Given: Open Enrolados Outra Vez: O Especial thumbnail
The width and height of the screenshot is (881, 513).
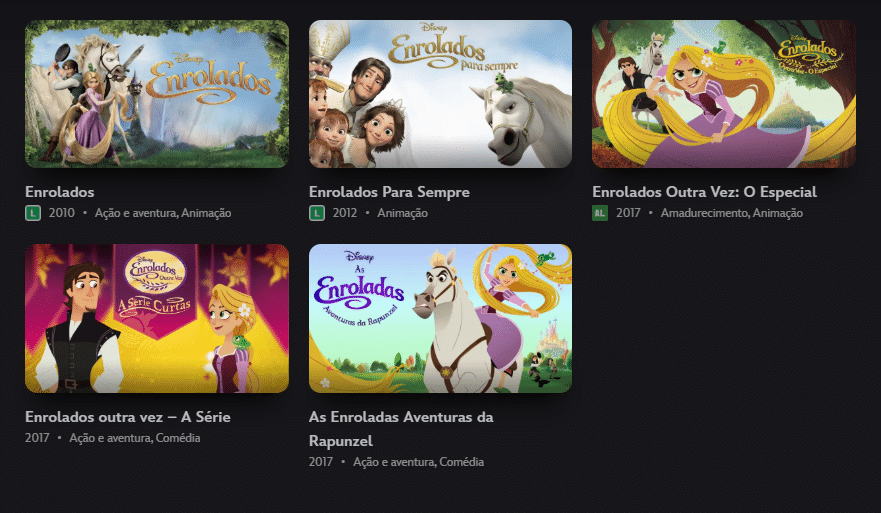Looking at the screenshot, I should [724, 94].
